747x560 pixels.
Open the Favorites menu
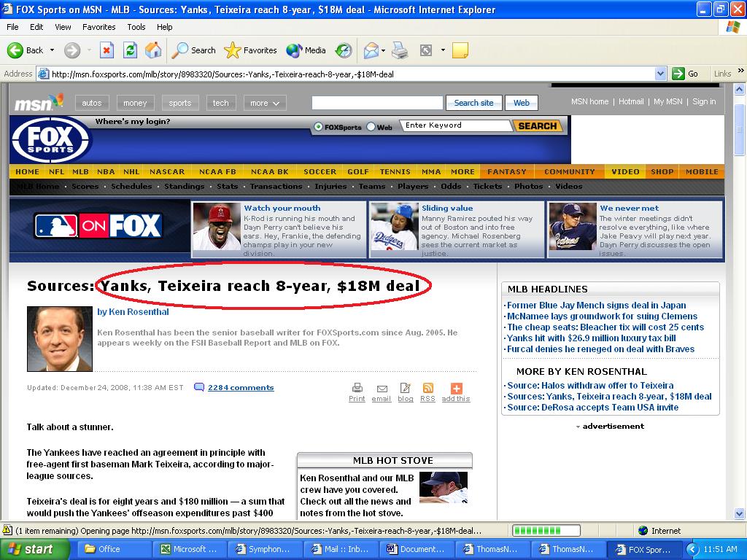(99, 27)
